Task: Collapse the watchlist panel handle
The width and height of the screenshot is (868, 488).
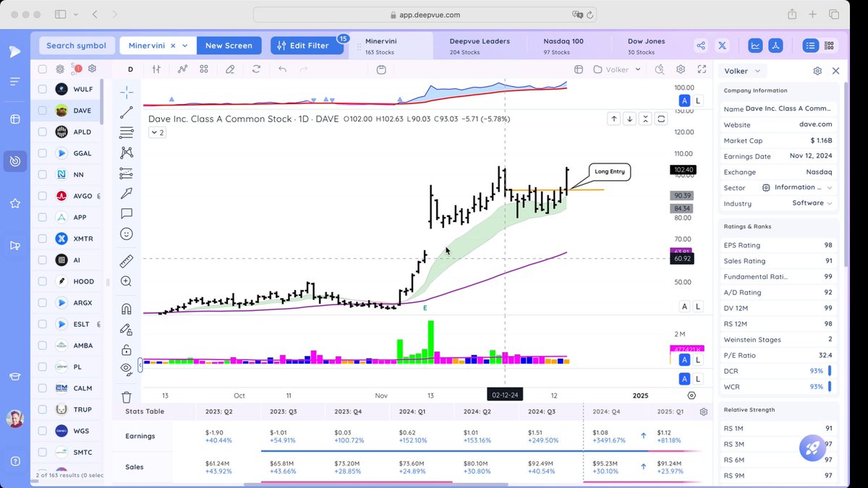Action: click(108, 281)
